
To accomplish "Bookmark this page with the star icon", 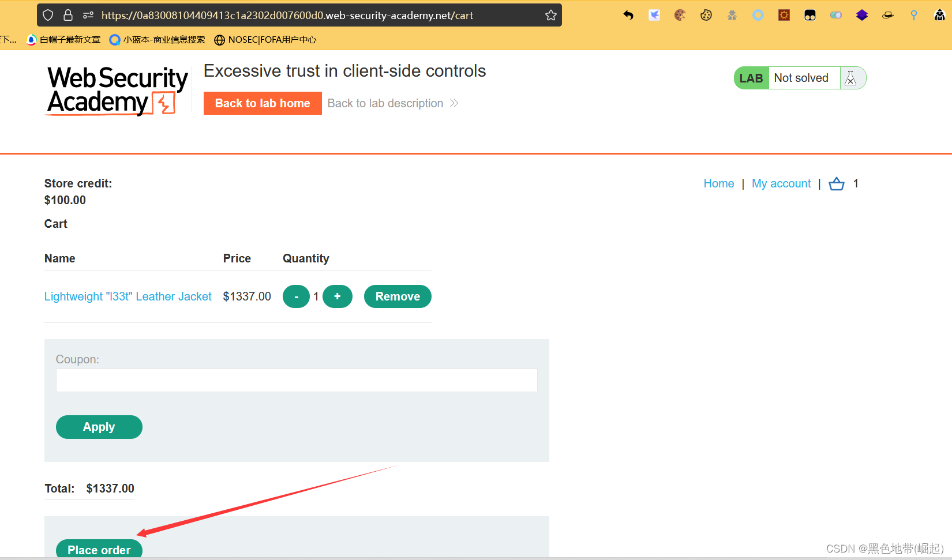I will (x=551, y=15).
